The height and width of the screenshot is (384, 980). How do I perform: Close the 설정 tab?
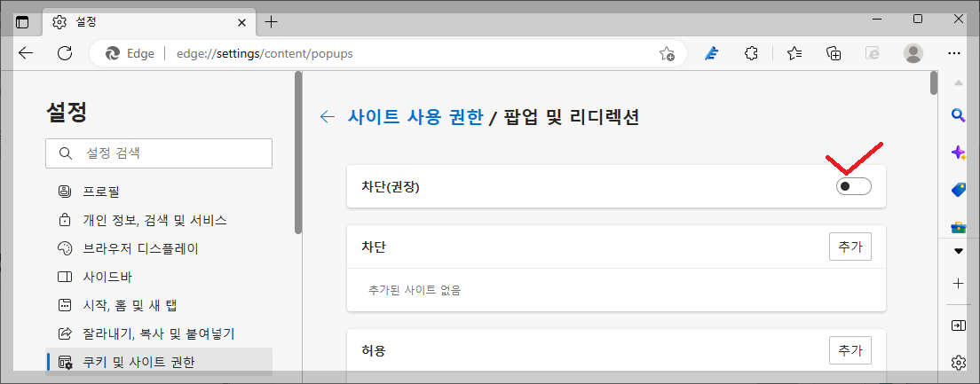coord(242,22)
